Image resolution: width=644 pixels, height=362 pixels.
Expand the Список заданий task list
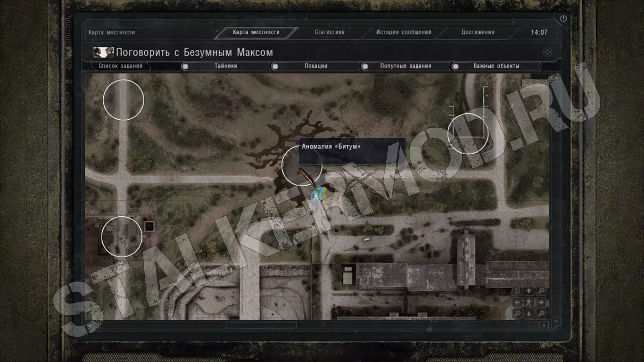pos(120,66)
